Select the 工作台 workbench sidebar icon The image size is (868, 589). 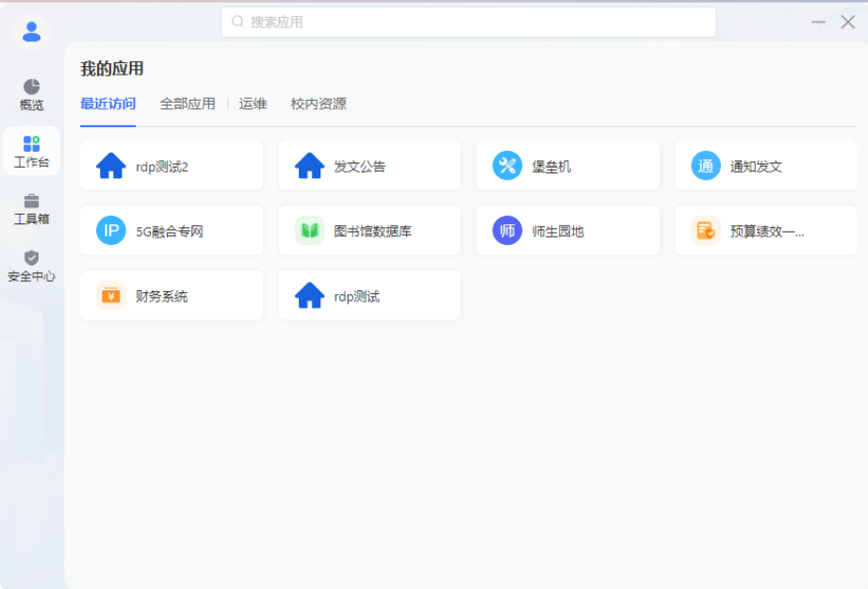coord(31,143)
